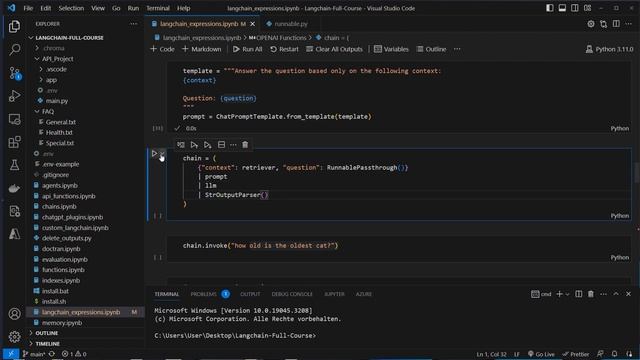The image size is (640, 360).
Task: Open the Explorer view in activity bar
Action: point(14,27)
